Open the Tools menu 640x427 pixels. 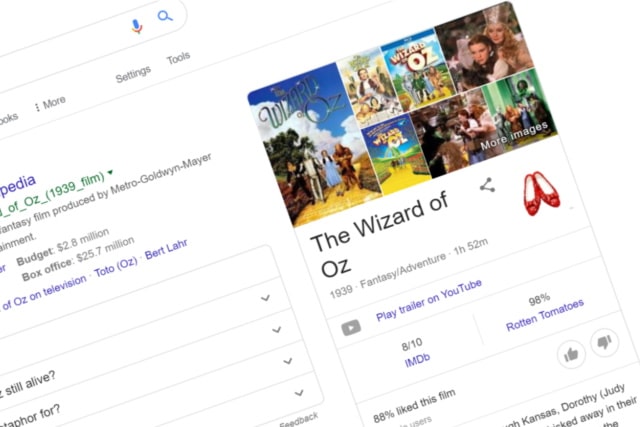178,58
